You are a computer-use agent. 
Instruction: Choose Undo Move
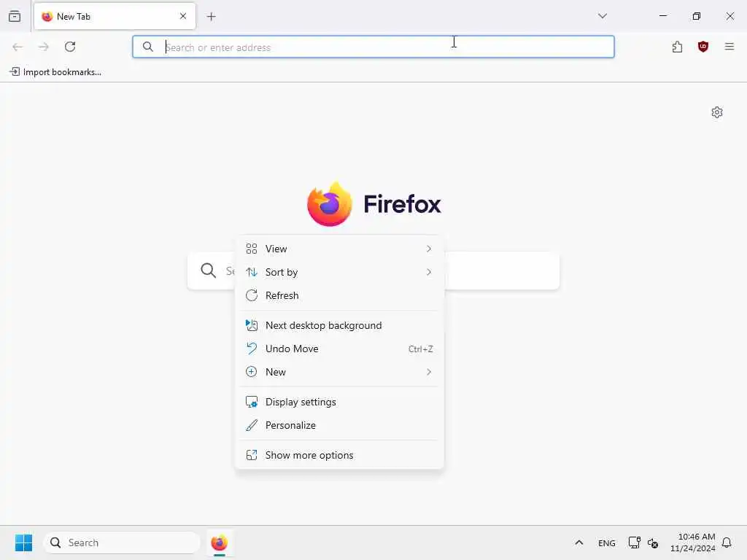[x=339, y=349]
